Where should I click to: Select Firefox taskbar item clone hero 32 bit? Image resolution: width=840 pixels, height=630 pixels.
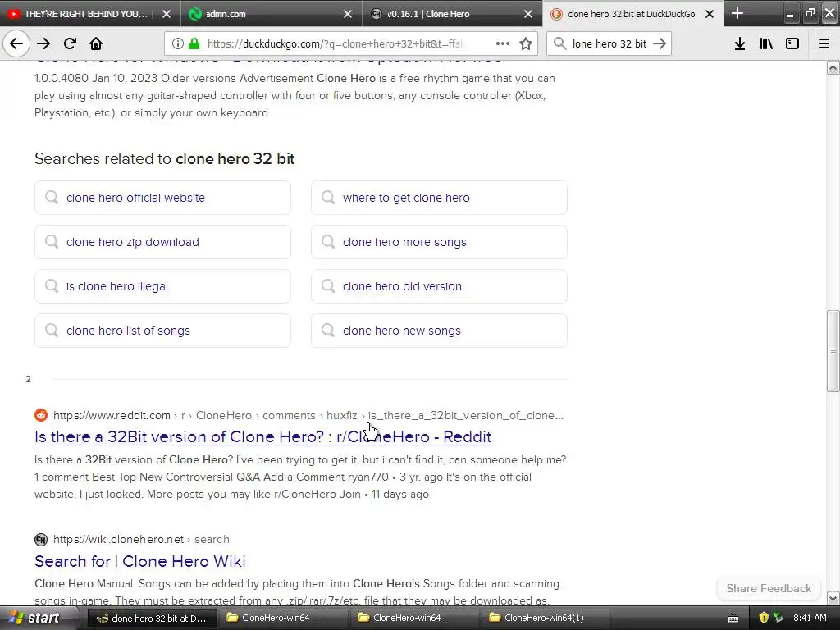click(x=152, y=619)
